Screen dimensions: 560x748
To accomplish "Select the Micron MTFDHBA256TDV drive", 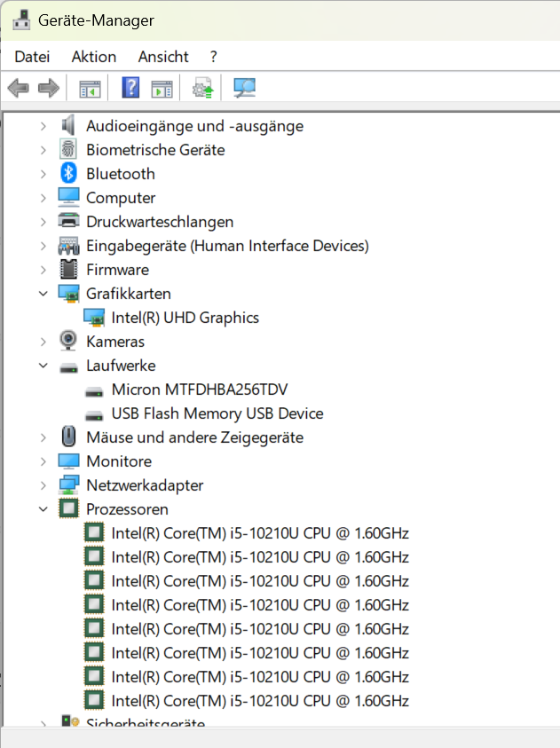I will [x=200, y=390].
